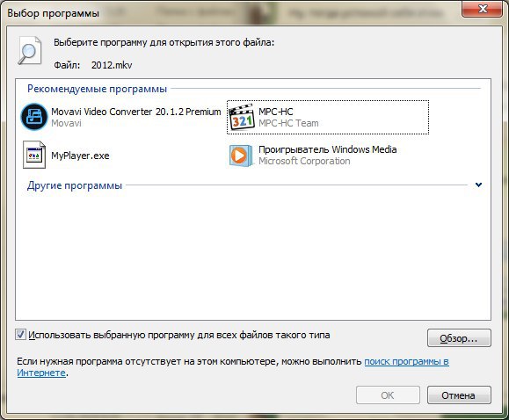Follow the поиск программы в Интернете link
Screen dimensions: 509x420
406,361
